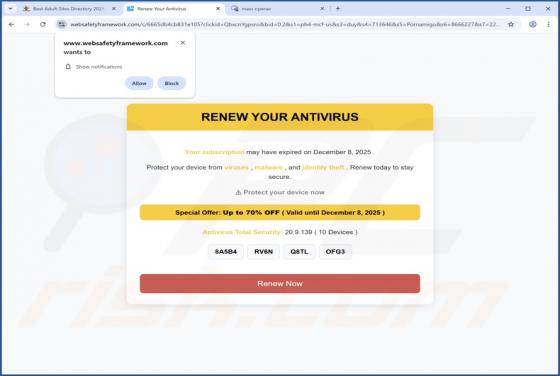Click the Your subscription highlighted text

pos(215,152)
